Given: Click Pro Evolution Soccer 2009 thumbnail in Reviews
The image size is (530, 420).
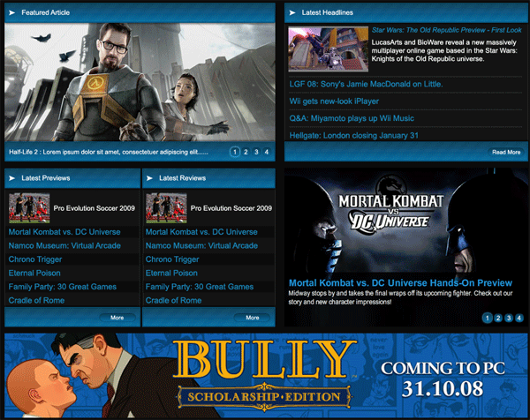Looking at the screenshot, I should coord(166,208).
